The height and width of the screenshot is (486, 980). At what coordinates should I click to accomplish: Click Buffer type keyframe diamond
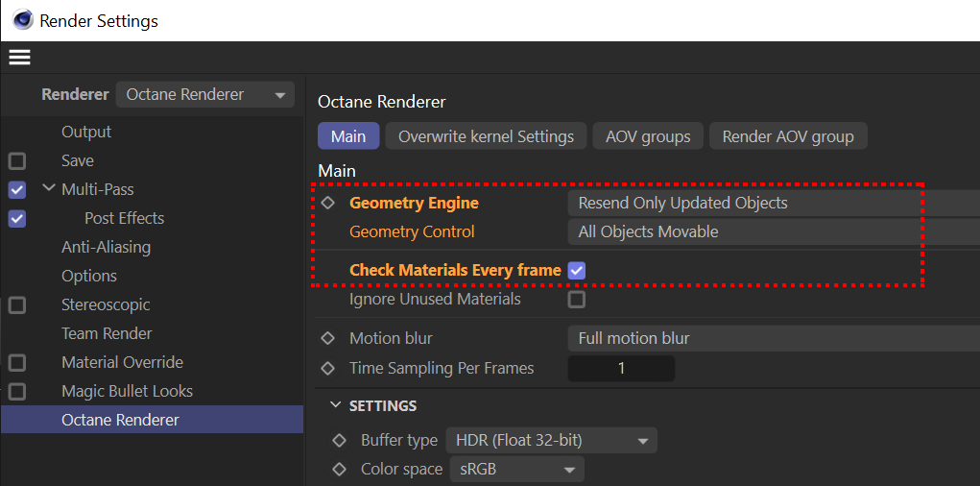[340, 440]
